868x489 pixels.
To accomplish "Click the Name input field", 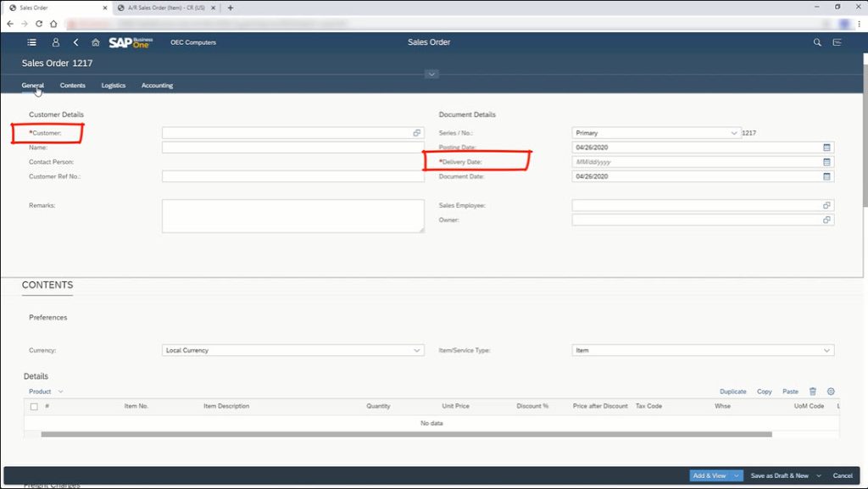I will (292, 147).
